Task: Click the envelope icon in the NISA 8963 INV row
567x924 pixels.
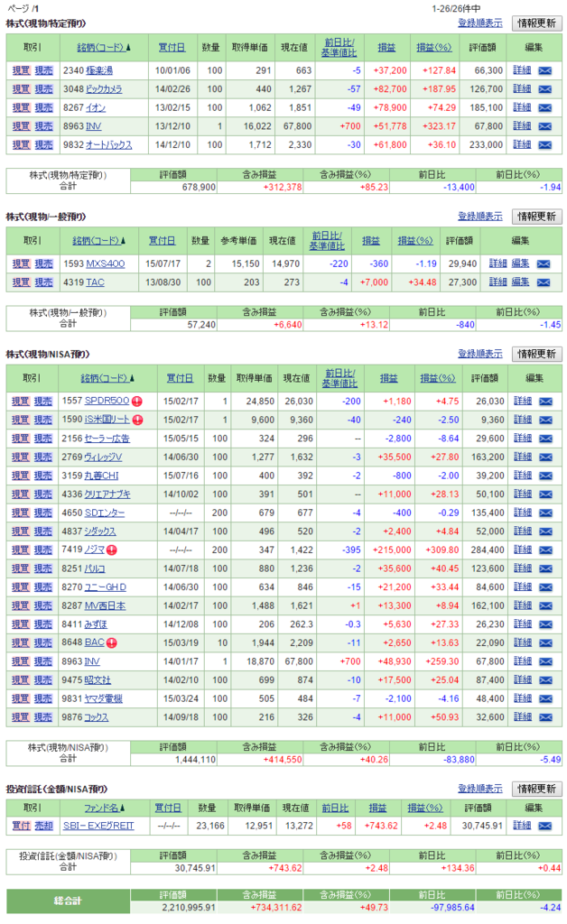Action: (545, 661)
